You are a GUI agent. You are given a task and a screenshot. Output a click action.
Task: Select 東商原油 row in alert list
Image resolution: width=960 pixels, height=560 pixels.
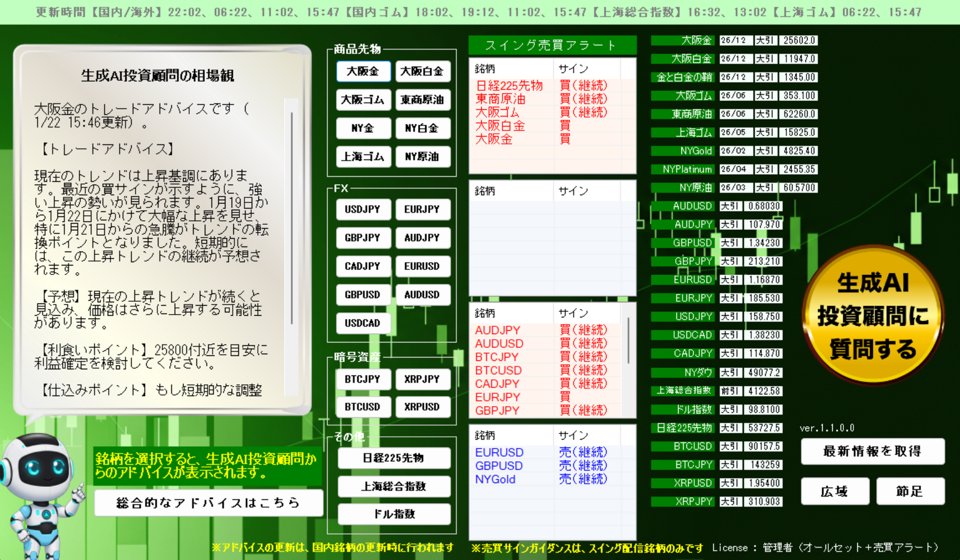pyautogui.click(x=552, y=99)
